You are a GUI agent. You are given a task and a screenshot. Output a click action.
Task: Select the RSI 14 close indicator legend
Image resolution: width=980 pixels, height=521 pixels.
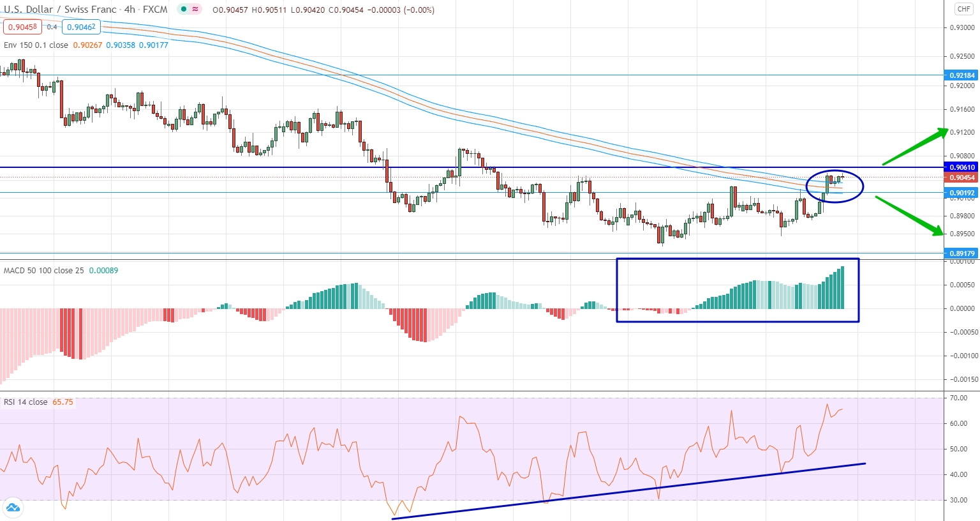pos(26,402)
